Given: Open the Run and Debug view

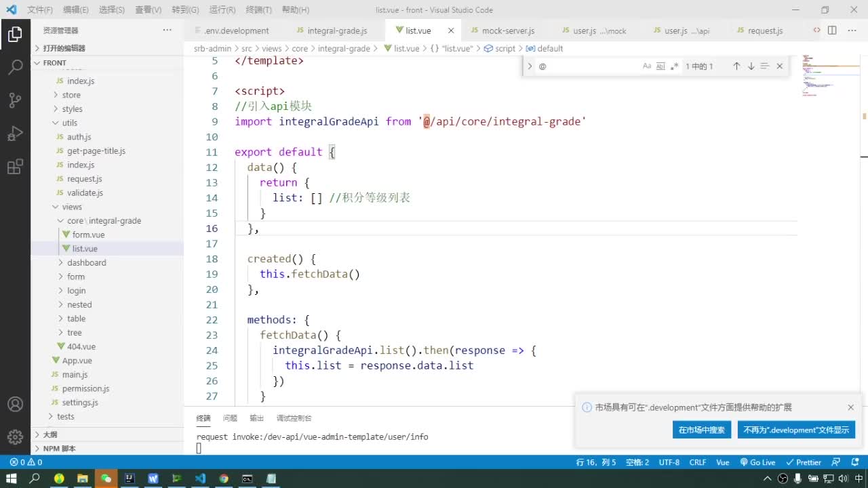Looking at the screenshot, I should [x=15, y=134].
